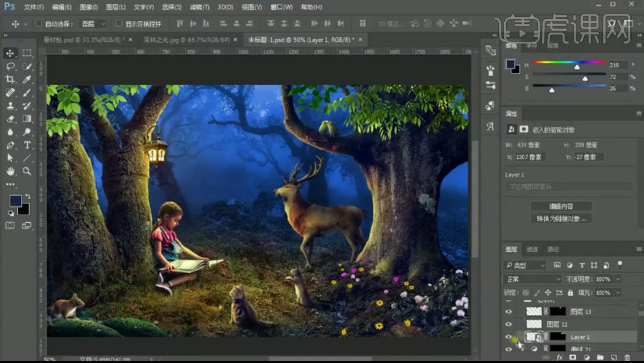Switch to the 深林之光.jpg document tab
Image resolution: width=644 pixels, height=363 pixels.
[187, 40]
